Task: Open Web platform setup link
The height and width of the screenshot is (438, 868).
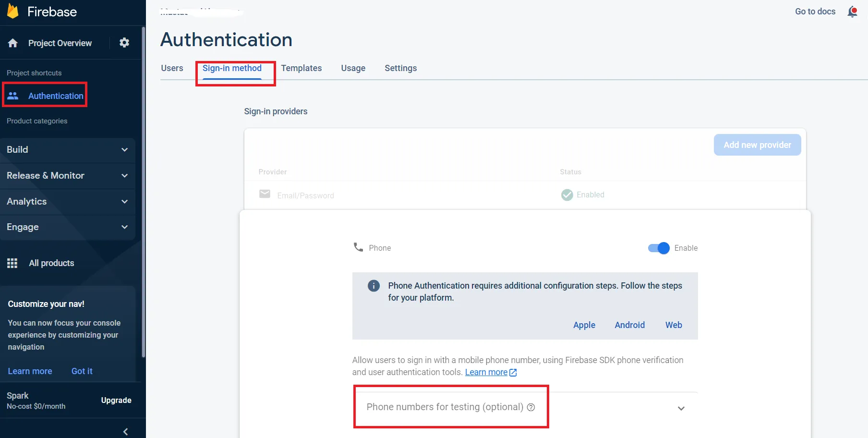Action: tap(674, 325)
